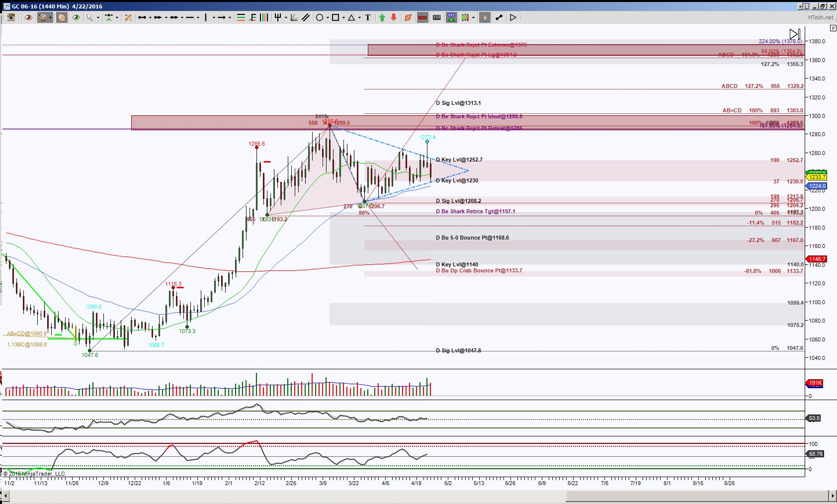Click the crossed pencil-ruler remove drawings icon
This screenshot has height=504, width=837.
[x=128, y=17]
